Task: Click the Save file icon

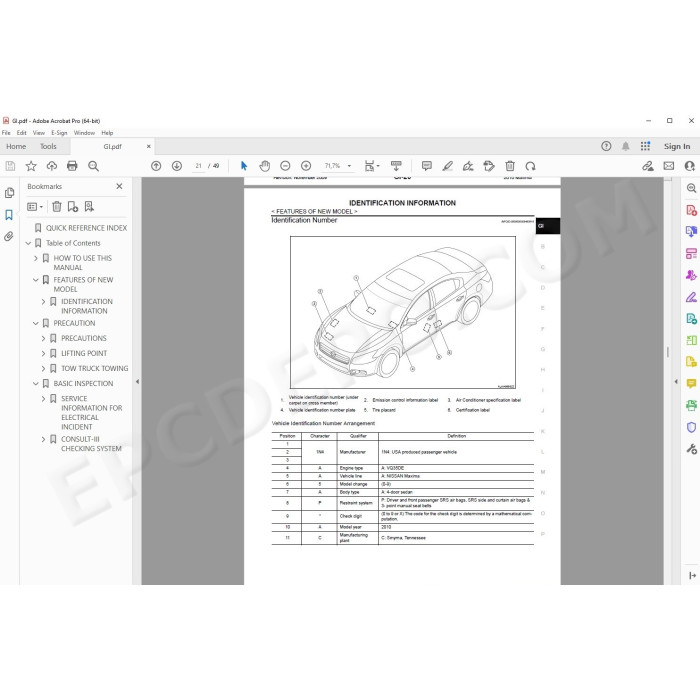Action: tap(10, 166)
